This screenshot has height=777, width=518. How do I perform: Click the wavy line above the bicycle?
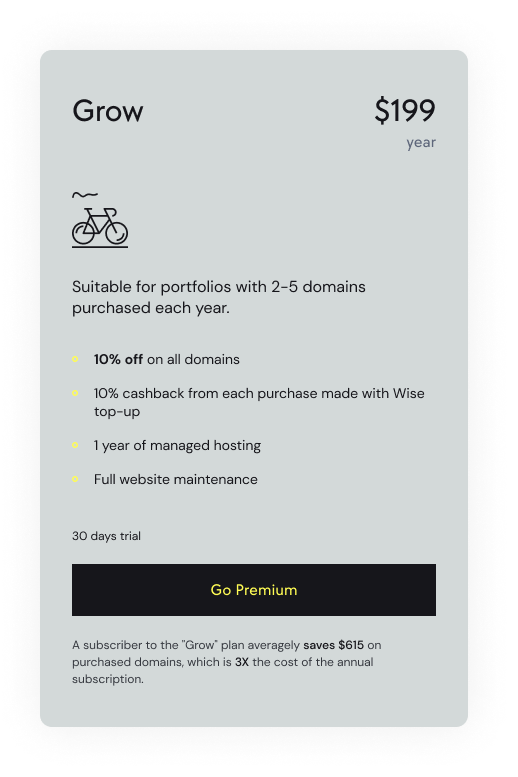[x=85, y=195]
